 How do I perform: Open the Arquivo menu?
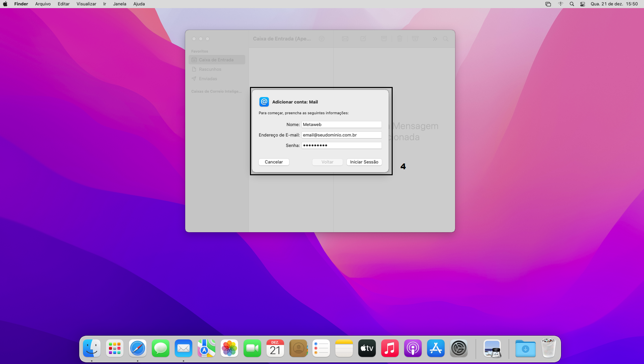[x=43, y=4]
